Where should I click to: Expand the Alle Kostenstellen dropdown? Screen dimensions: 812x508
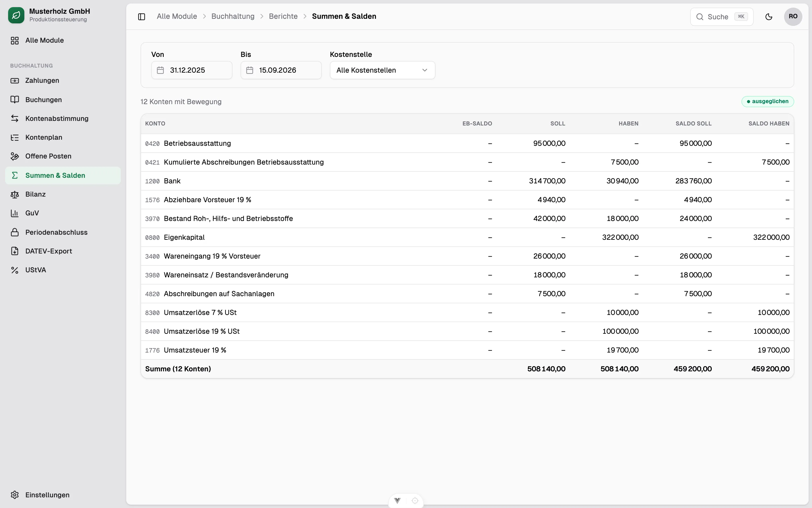(x=382, y=70)
